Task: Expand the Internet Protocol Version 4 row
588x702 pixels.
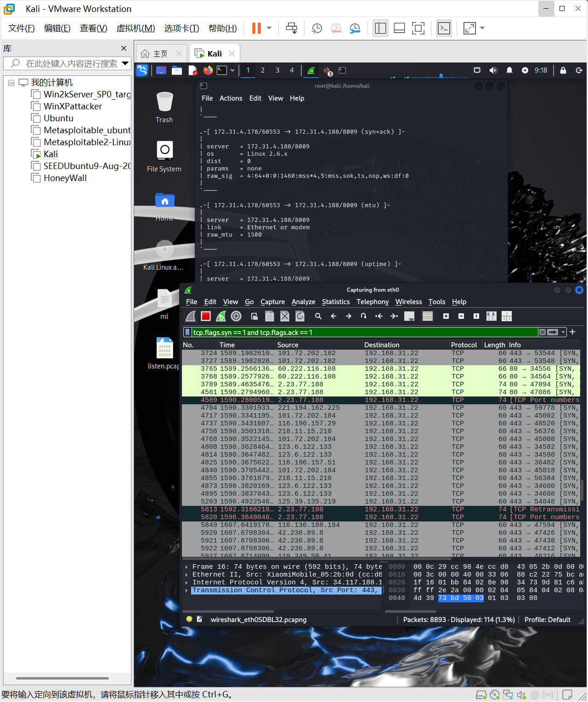Action: (x=187, y=583)
